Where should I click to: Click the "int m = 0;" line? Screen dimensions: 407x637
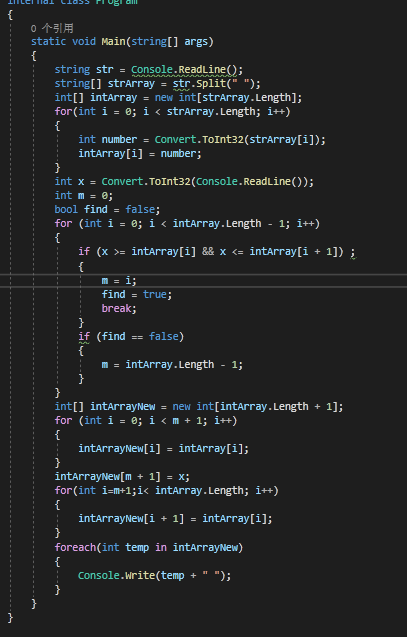point(84,195)
